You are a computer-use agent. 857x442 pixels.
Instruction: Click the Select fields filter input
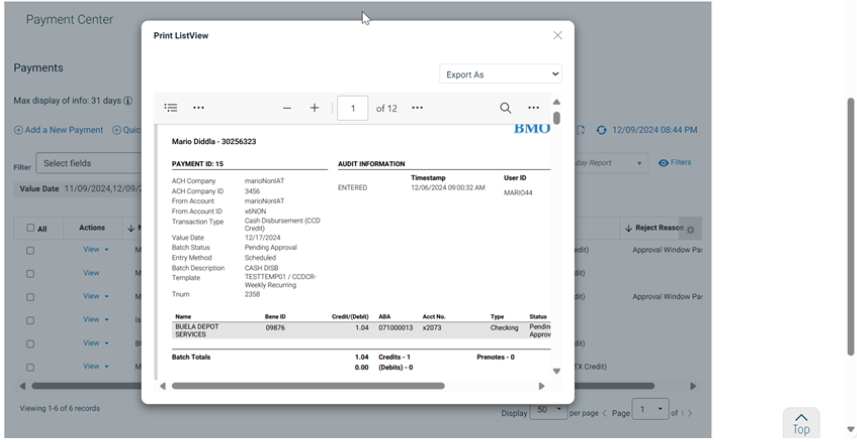click(89, 163)
